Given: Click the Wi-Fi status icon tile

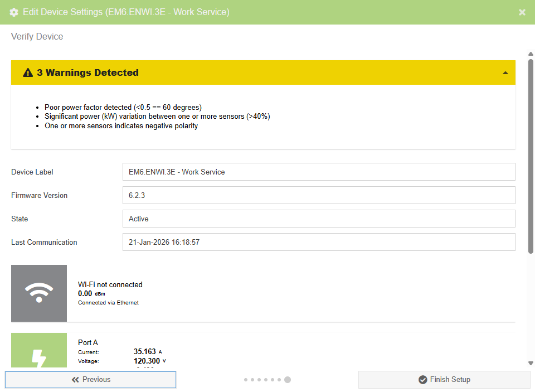Looking at the screenshot, I should coord(39,293).
